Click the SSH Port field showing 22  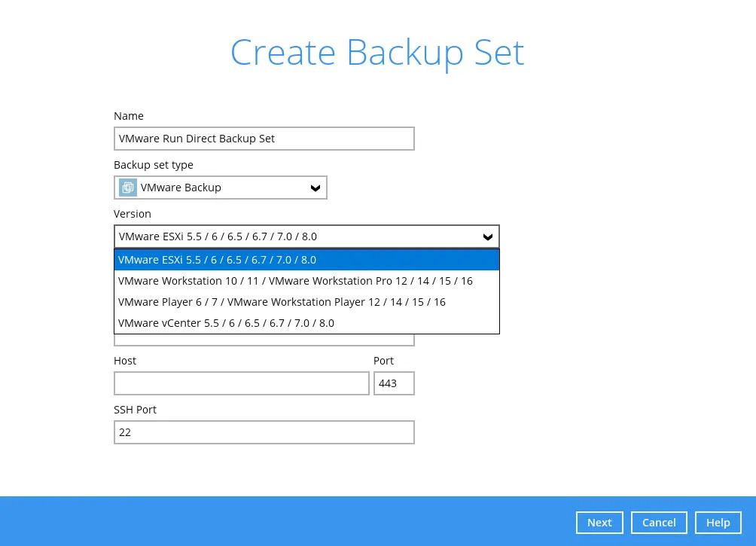coord(264,432)
